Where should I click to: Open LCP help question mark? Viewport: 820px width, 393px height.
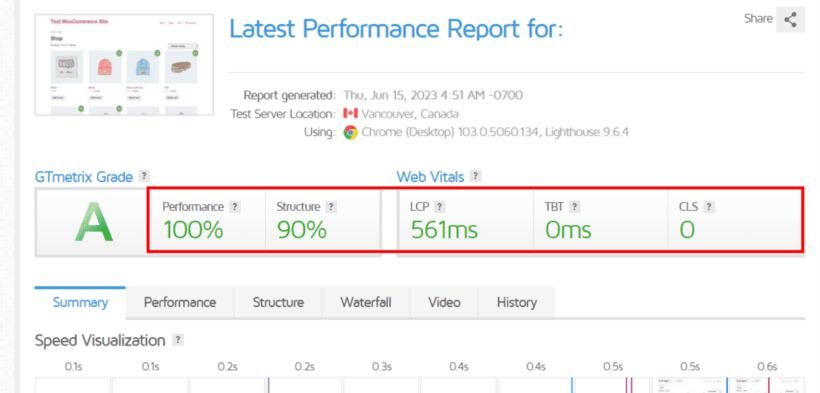(439, 207)
